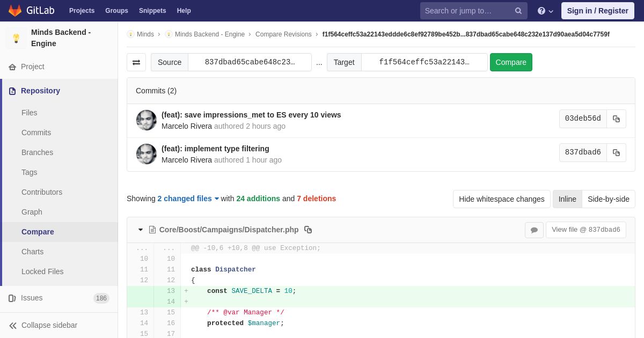The height and width of the screenshot is (338, 644).
Task: Open Contributors page
Action: (42, 192)
